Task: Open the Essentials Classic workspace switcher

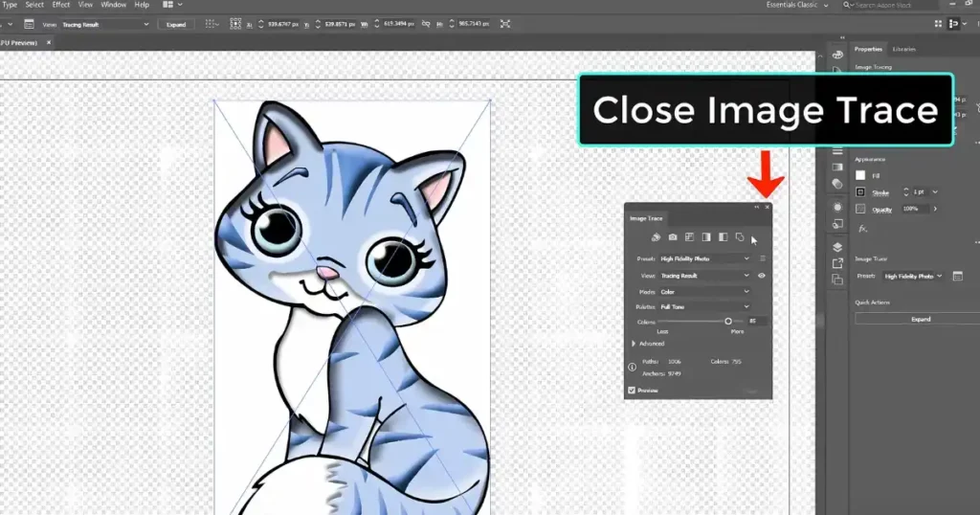Action: click(797, 5)
